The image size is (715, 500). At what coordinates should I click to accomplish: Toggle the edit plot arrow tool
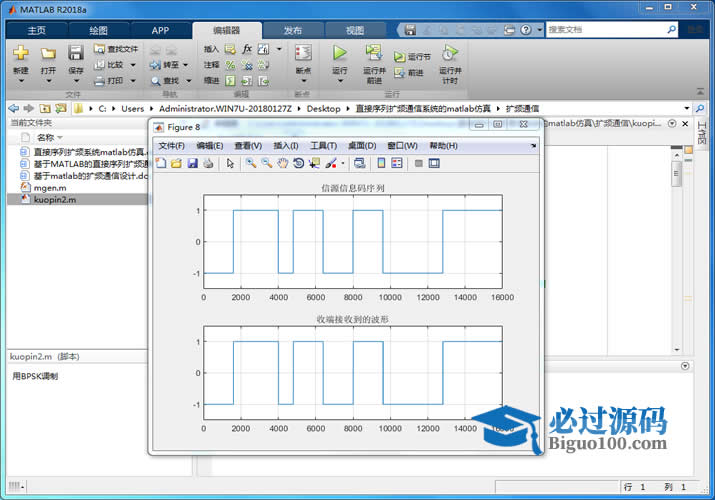click(230, 163)
